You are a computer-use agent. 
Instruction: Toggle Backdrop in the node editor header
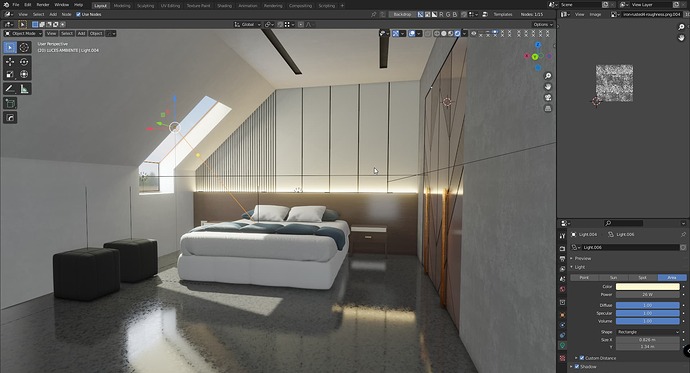pos(402,15)
